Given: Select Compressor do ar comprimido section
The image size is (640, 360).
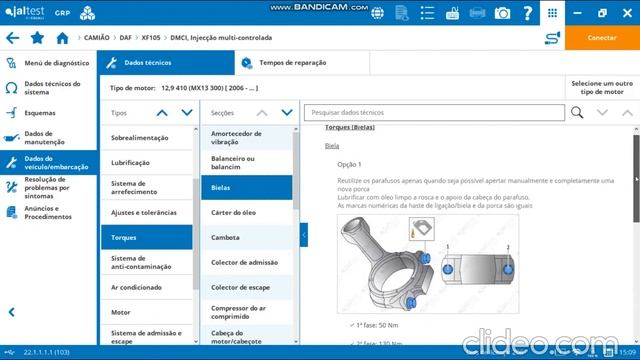Looking at the screenshot, I should (247, 312).
